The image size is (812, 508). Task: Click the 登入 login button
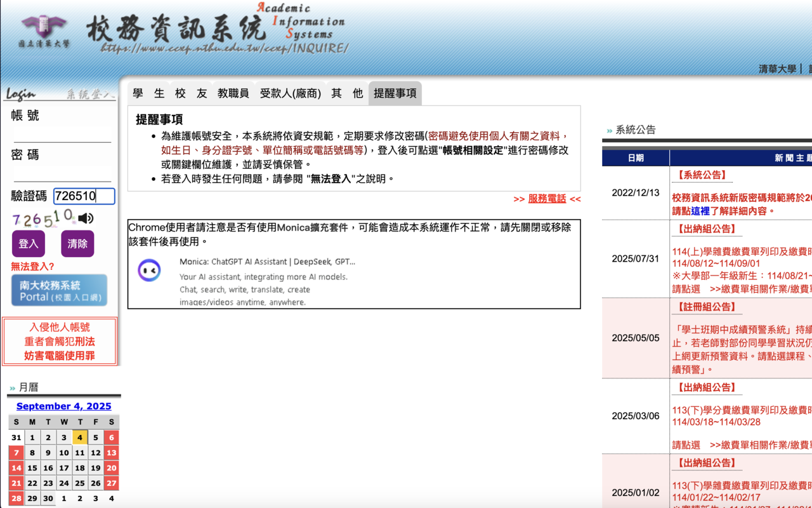point(29,244)
